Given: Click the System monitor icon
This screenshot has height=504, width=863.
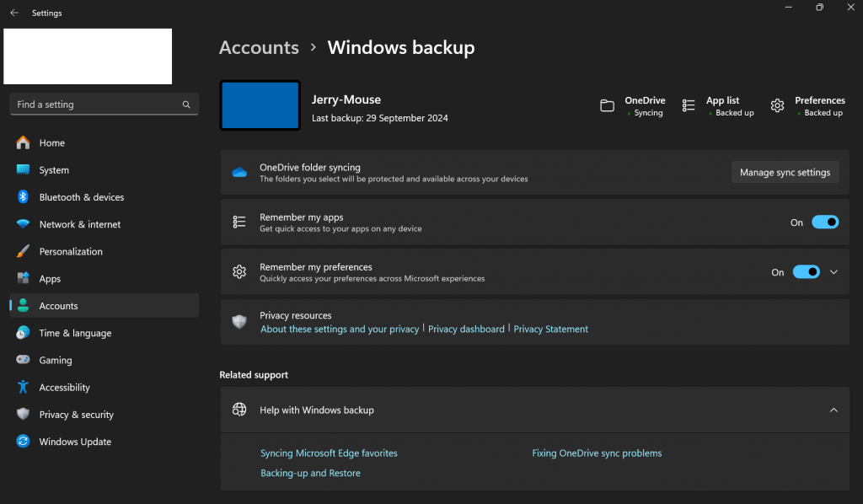Looking at the screenshot, I should click(23, 169).
